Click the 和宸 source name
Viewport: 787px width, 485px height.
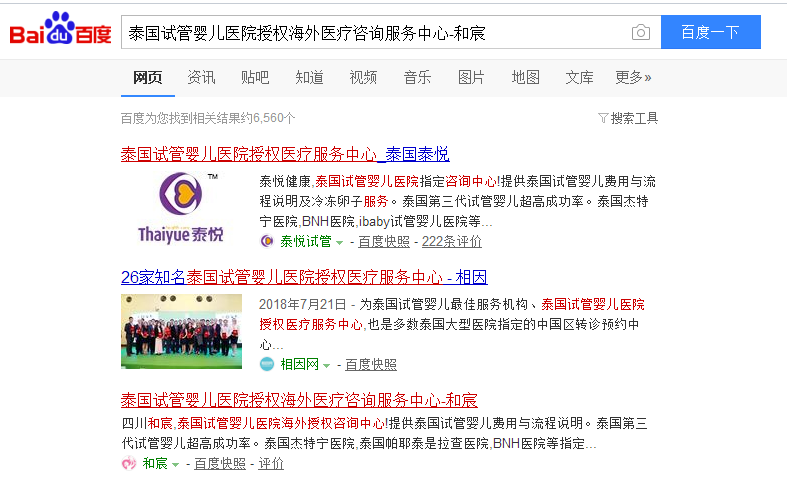click(x=155, y=463)
